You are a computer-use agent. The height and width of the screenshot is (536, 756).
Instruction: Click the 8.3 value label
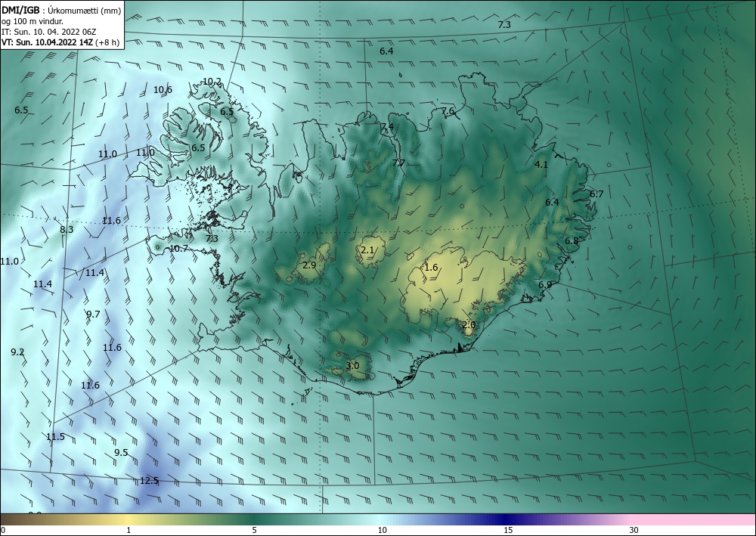pos(67,229)
